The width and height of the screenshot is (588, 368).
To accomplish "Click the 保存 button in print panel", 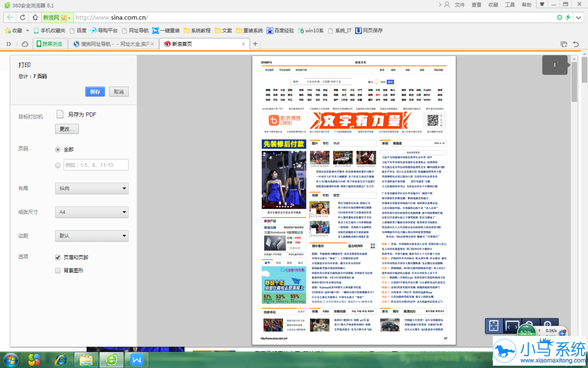I will click(95, 92).
